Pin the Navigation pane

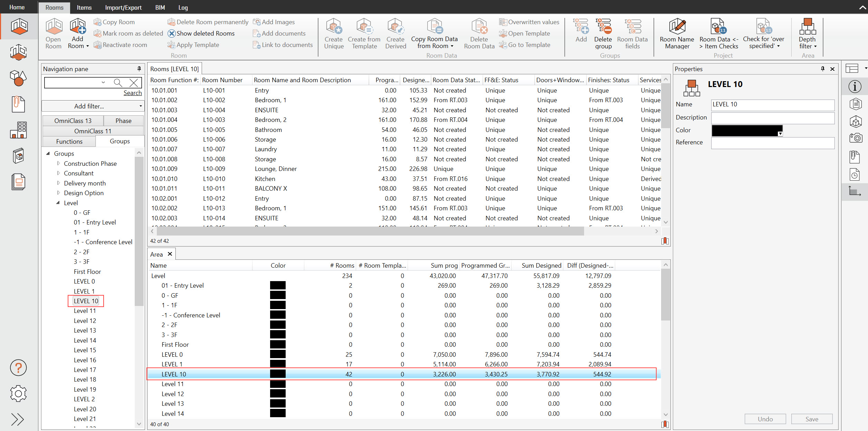coord(139,69)
